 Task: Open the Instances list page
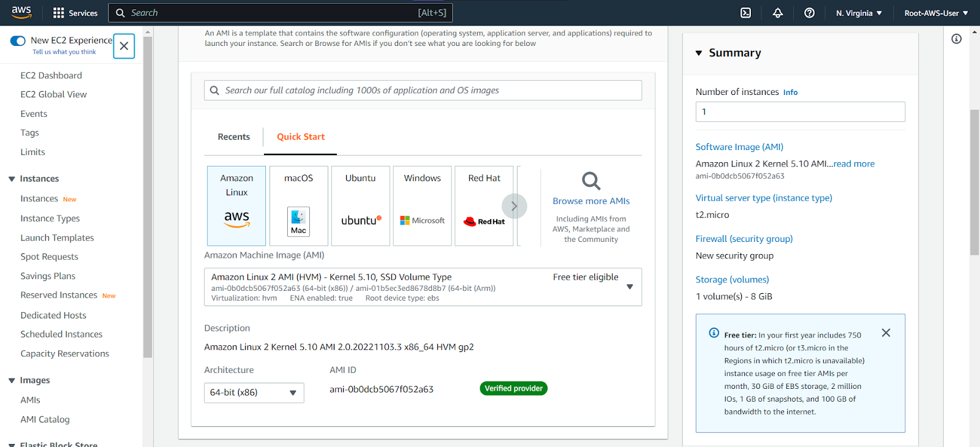pos(39,199)
